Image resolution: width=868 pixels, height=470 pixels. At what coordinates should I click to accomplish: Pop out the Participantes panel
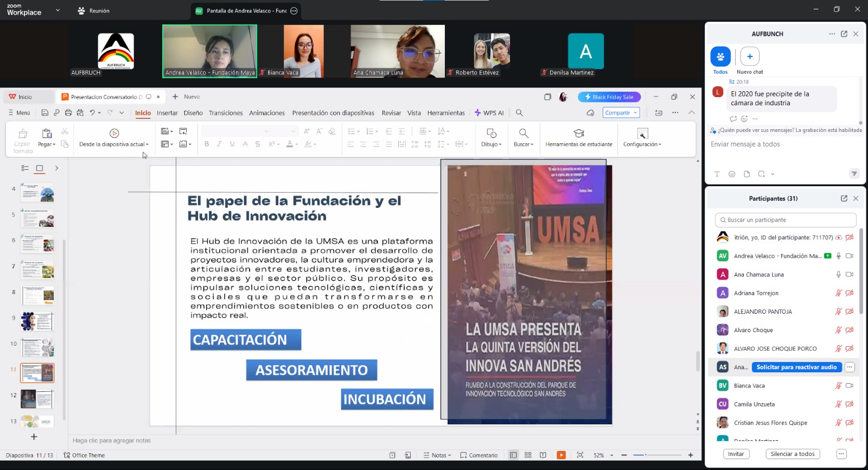point(844,199)
